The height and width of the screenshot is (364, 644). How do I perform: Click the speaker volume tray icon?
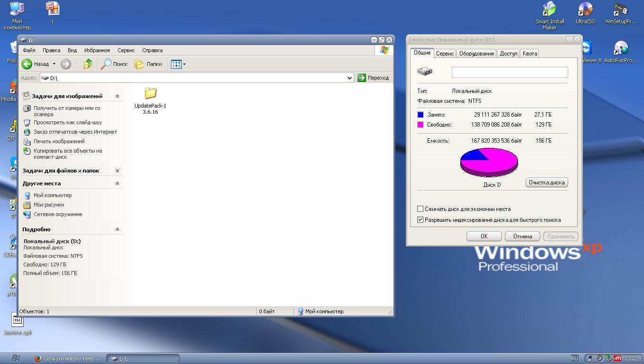click(599, 358)
